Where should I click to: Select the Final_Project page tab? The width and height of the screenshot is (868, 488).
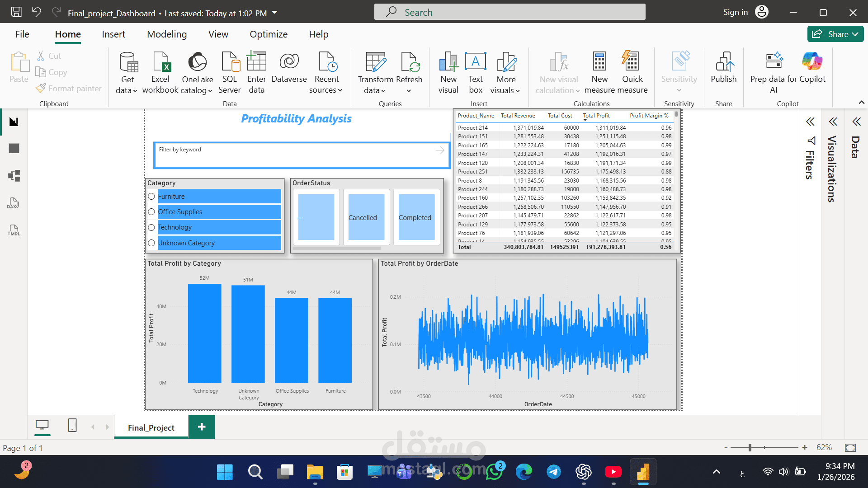[151, 427]
